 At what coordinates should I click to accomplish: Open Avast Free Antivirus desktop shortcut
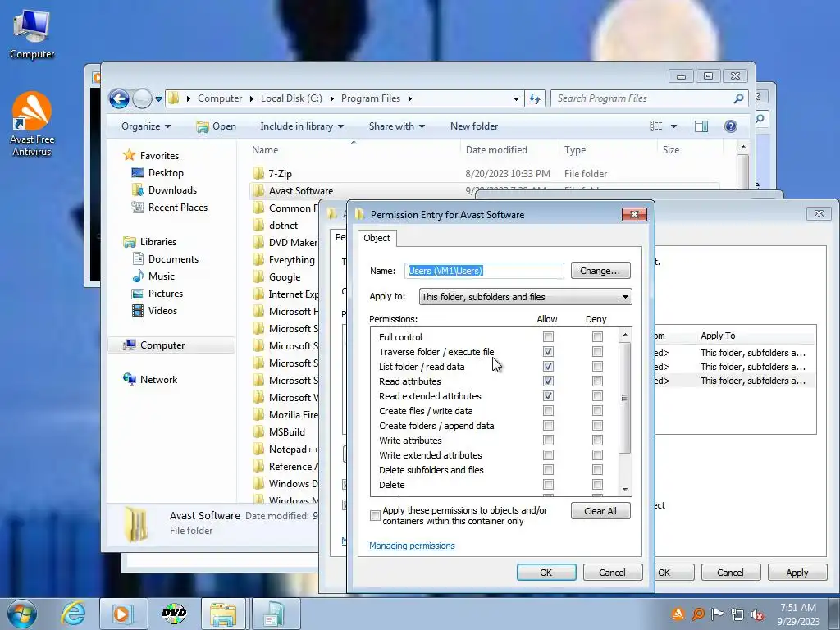(x=32, y=123)
